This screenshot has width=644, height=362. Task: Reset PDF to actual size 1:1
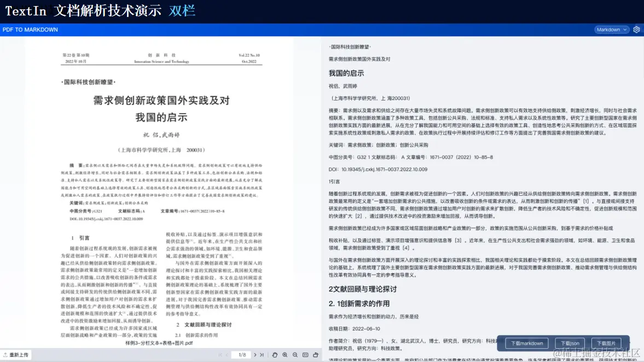click(x=305, y=354)
